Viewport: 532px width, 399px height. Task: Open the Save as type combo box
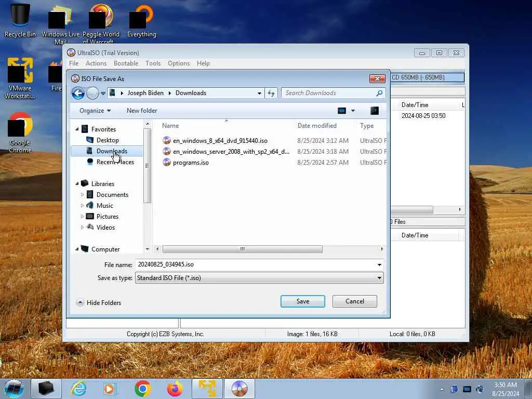point(259,278)
